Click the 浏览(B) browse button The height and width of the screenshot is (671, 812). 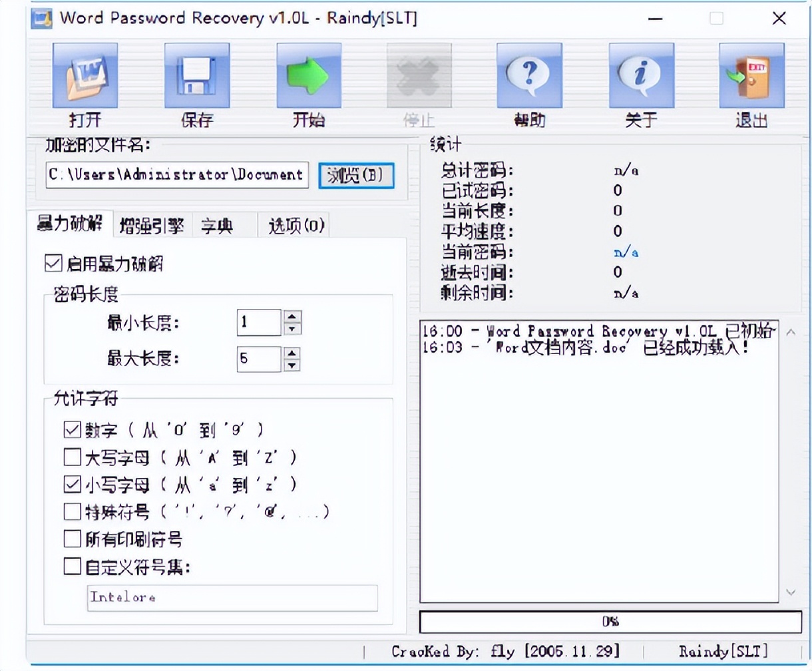tap(356, 175)
